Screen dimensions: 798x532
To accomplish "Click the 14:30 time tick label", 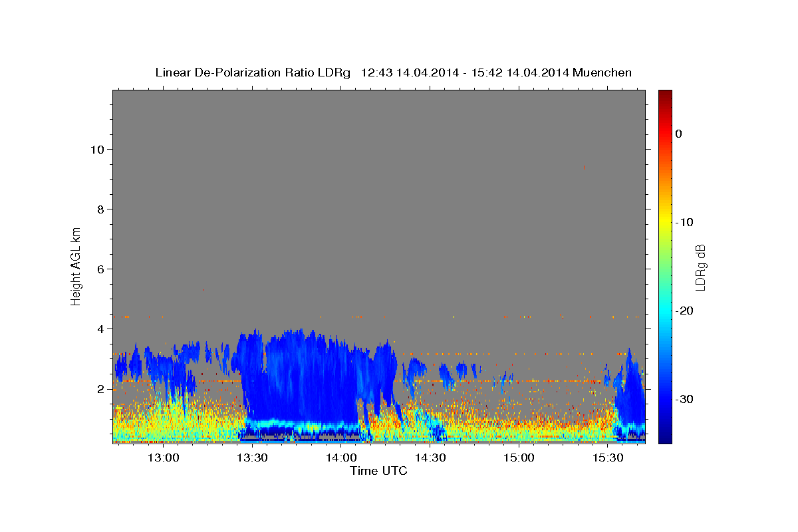I will click(430, 458).
